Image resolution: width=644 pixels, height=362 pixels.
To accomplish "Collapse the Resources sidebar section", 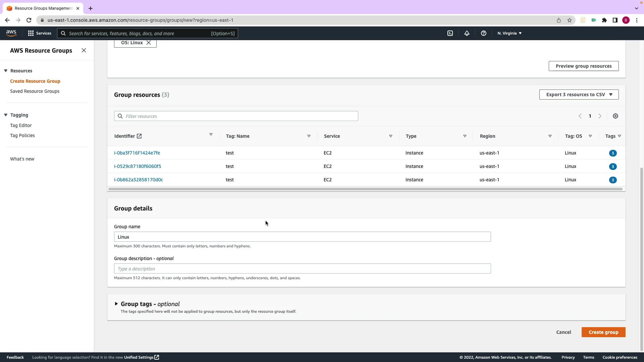I will [x=6, y=71].
